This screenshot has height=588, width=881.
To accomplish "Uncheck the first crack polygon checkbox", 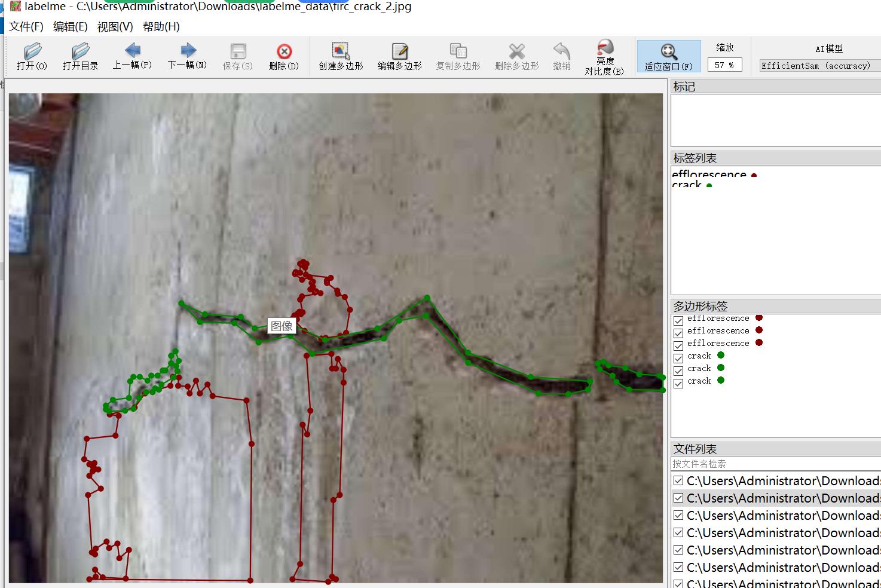I will click(678, 359).
